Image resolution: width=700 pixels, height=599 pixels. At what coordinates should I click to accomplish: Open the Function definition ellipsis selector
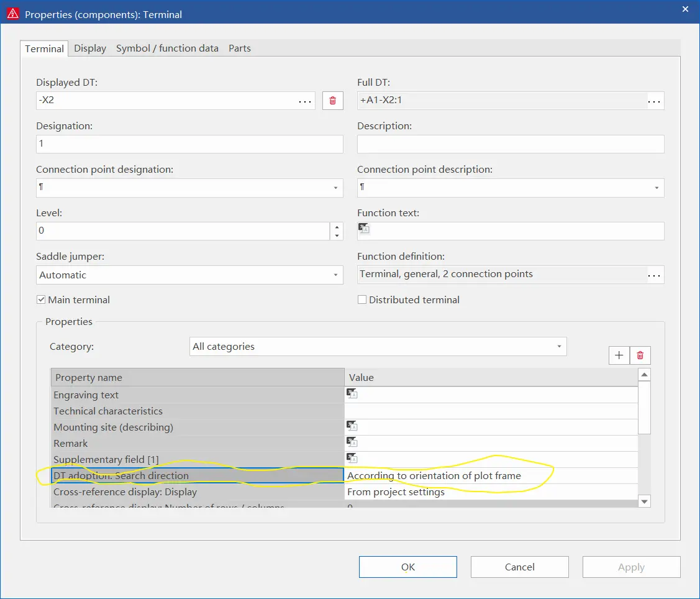pos(654,275)
